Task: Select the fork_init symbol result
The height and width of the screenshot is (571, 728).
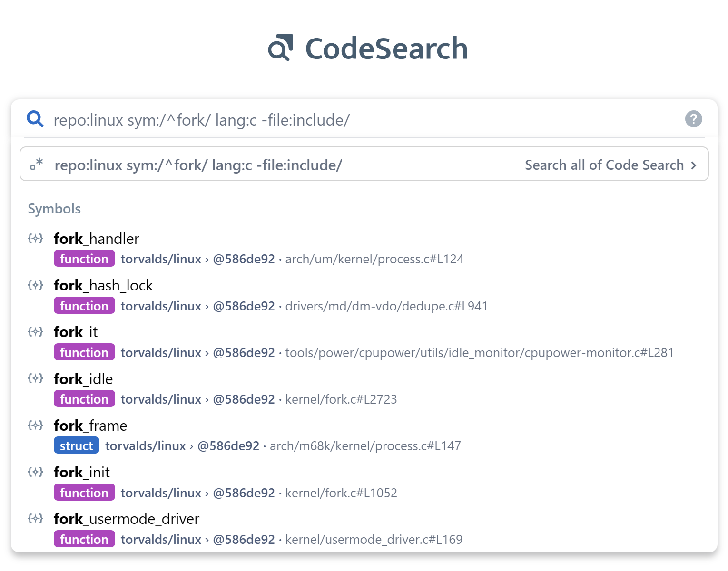Action: point(82,472)
